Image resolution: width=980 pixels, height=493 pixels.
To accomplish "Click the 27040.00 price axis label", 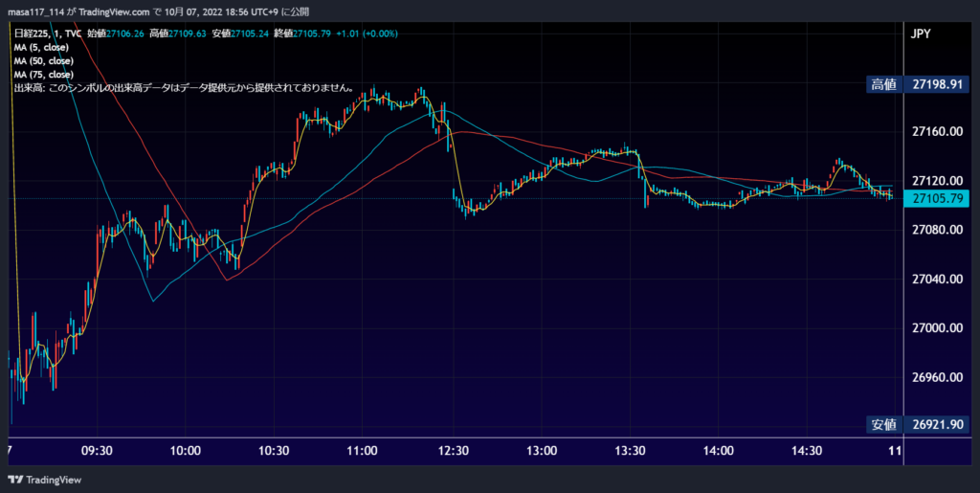I will (x=937, y=280).
